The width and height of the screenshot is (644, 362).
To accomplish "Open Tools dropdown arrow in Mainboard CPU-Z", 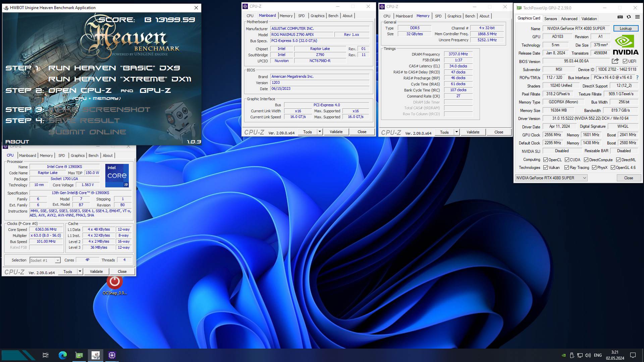I will click(320, 132).
